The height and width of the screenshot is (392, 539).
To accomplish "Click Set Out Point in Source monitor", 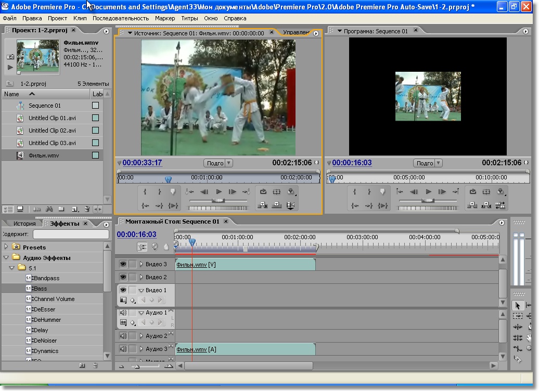I will point(159,192).
